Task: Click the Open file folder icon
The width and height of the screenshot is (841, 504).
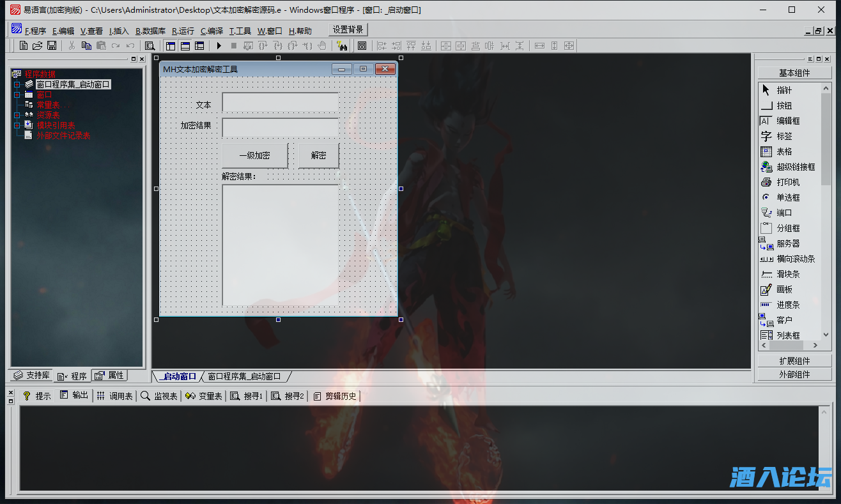Action: tap(38, 45)
